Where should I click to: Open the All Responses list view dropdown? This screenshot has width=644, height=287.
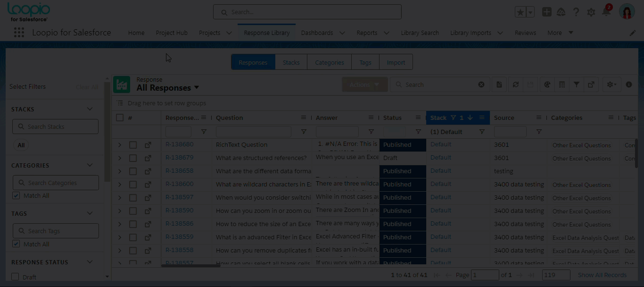point(197,88)
